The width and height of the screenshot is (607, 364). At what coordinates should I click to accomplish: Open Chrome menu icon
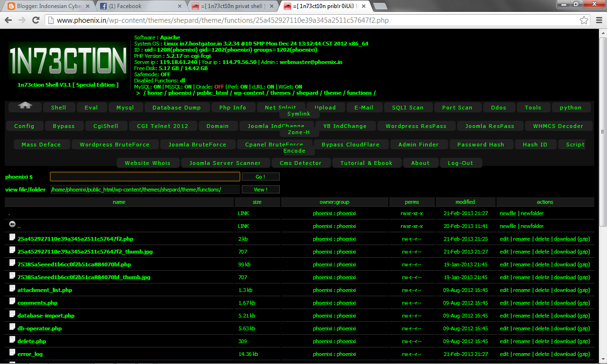pos(598,20)
